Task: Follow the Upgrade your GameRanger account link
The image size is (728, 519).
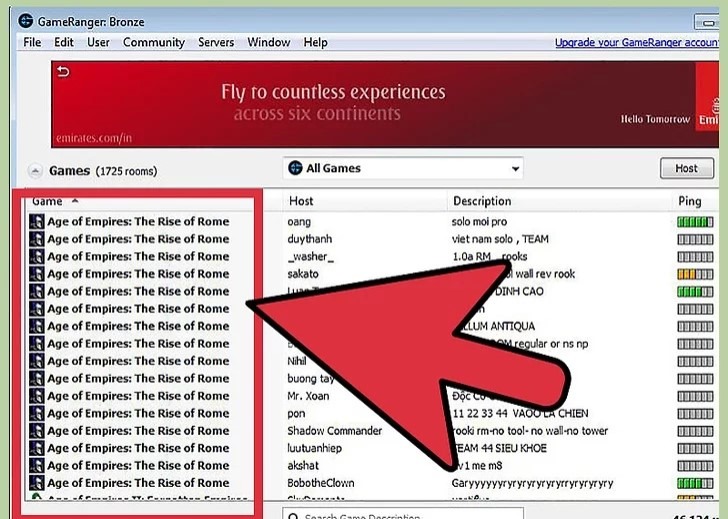Action: pyautogui.click(x=637, y=42)
